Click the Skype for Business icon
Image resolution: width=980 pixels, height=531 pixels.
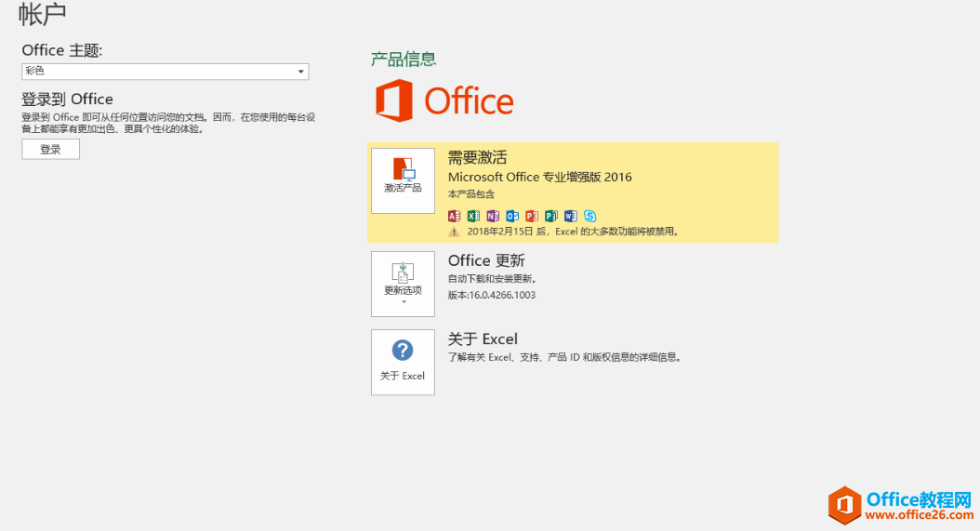coord(590,216)
